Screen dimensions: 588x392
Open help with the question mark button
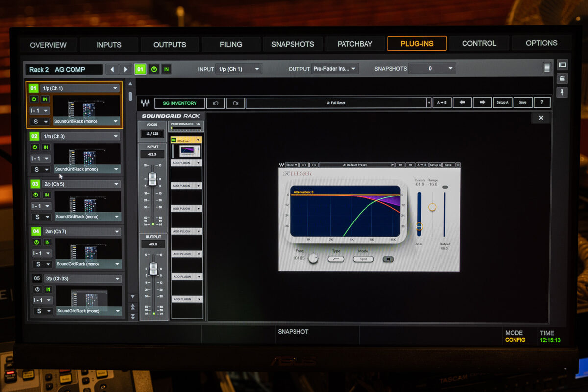541,103
